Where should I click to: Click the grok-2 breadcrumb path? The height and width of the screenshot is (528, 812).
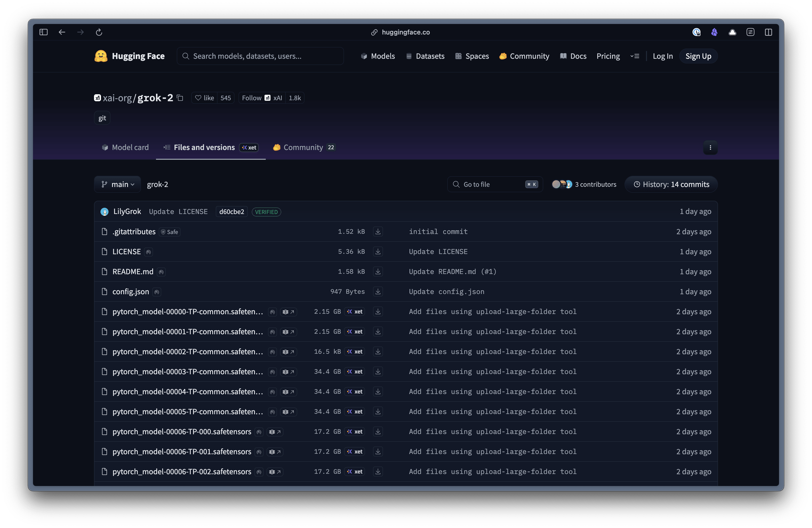click(157, 184)
